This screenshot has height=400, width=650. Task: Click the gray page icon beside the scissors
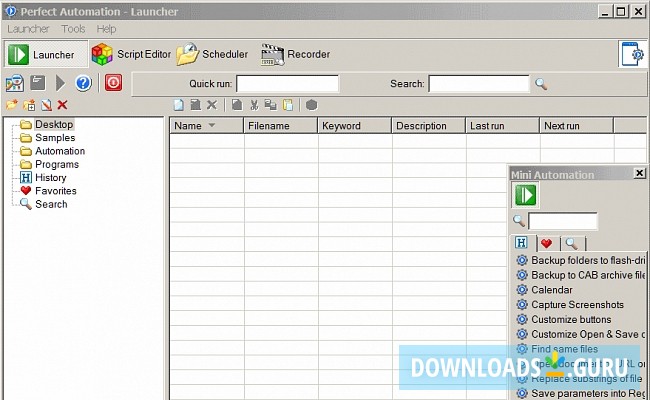[237, 105]
